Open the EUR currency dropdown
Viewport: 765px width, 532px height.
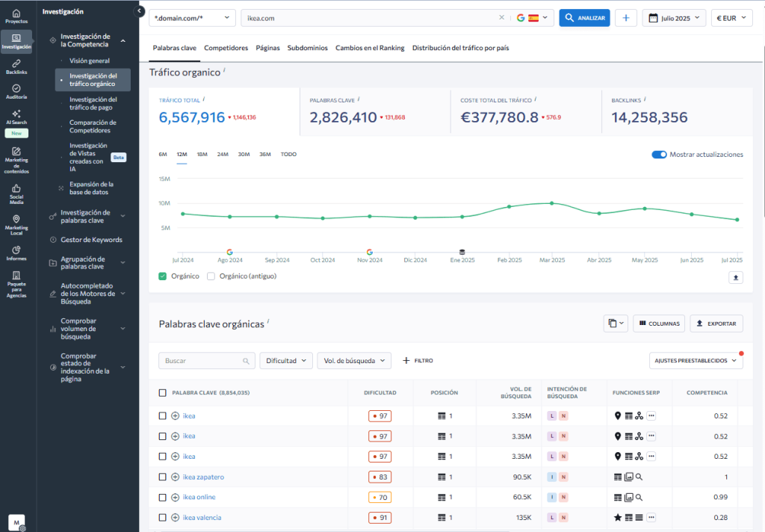tap(731, 18)
